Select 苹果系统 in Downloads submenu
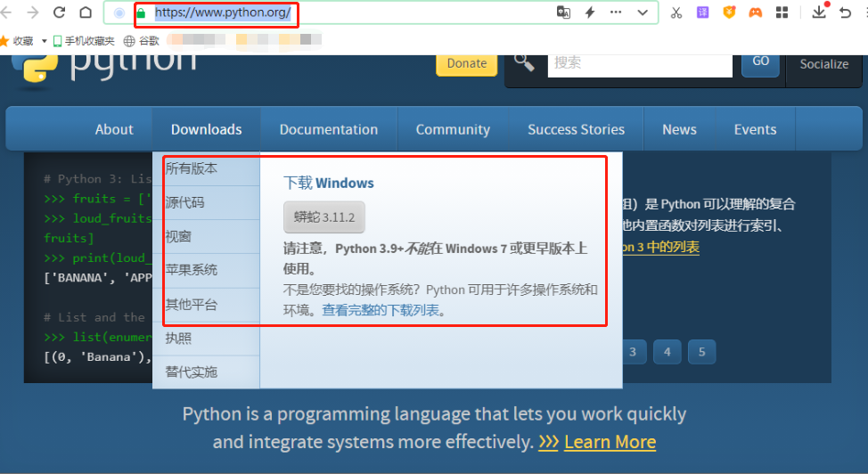This screenshot has height=474, width=868. tap(206, 270)
